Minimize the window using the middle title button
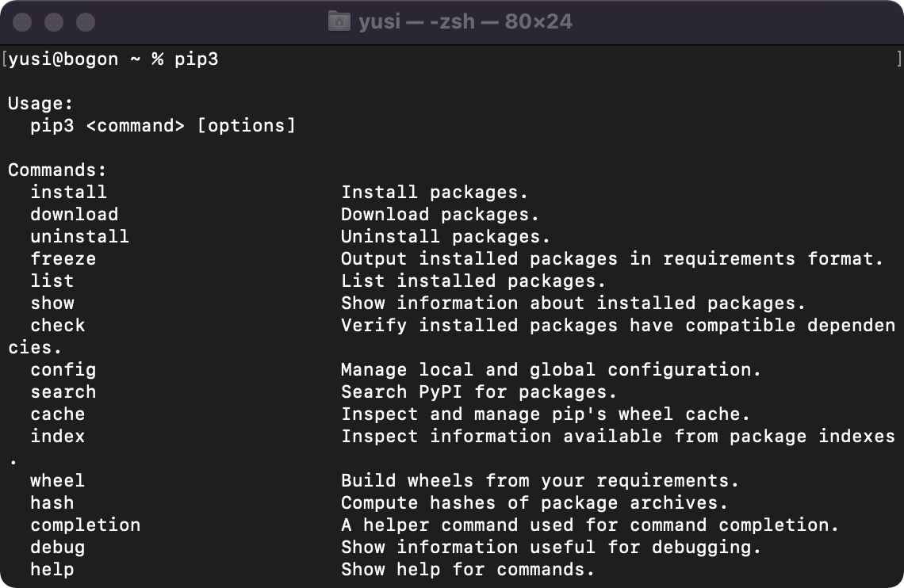This screenshot has width=904, height=588. (54, 21)
